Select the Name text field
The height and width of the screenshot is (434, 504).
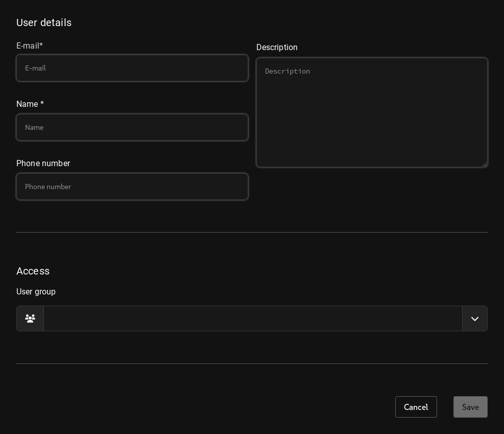(132, 127)
